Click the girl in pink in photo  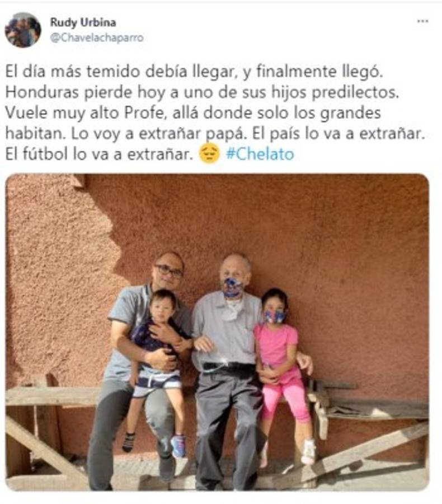point(283,370)
